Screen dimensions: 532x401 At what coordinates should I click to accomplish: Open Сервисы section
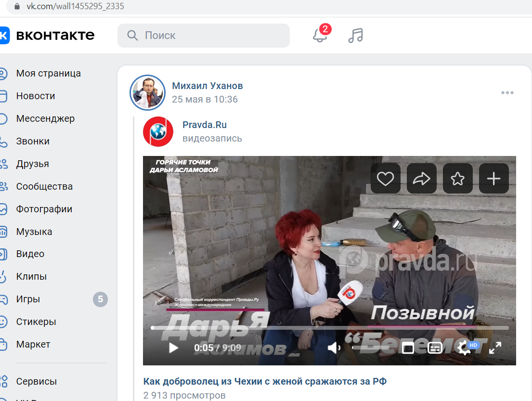37,381
